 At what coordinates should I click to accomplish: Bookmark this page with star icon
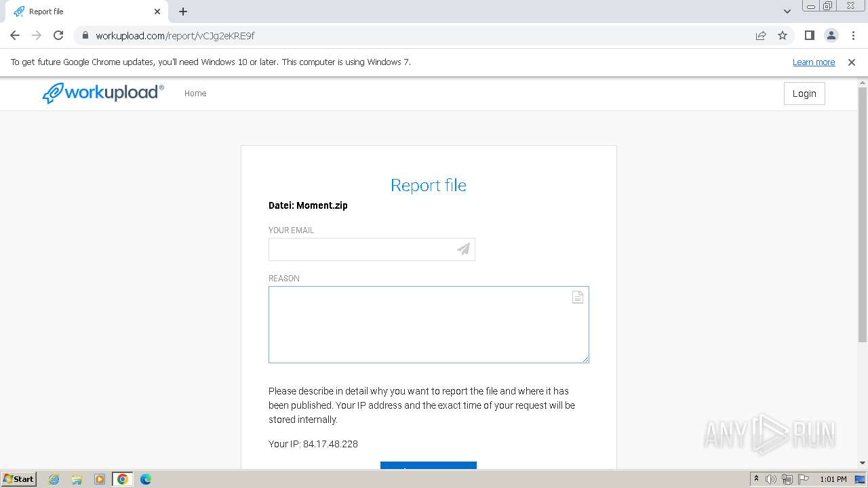click(x=783, y=35)
